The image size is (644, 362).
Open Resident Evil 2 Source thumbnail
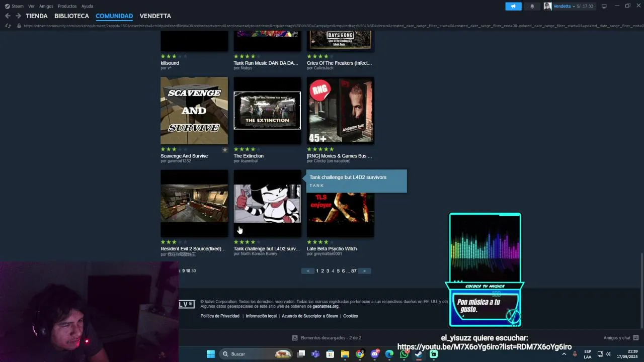coord(194,204)
